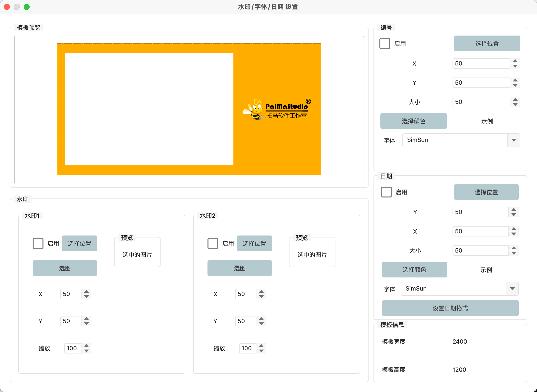537x392 pixels.
Task: Decrease 水印1 Y value with down arrow
Action: (86, 324)
